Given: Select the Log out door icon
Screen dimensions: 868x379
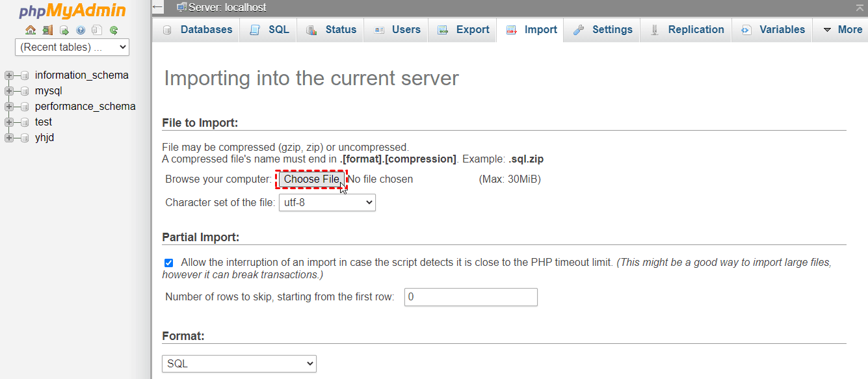Looking at the screenshot, I should [x=47, y=30].
